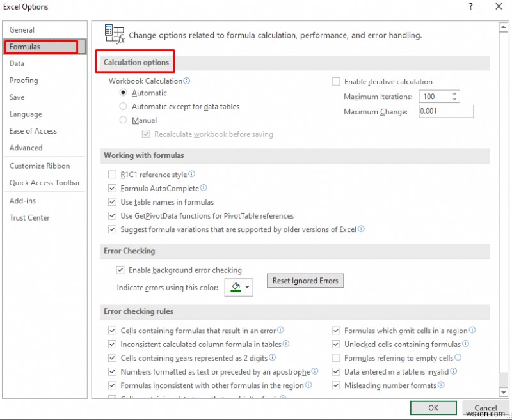
Task: Open the General options category
Action: click(x=45, y=29)
